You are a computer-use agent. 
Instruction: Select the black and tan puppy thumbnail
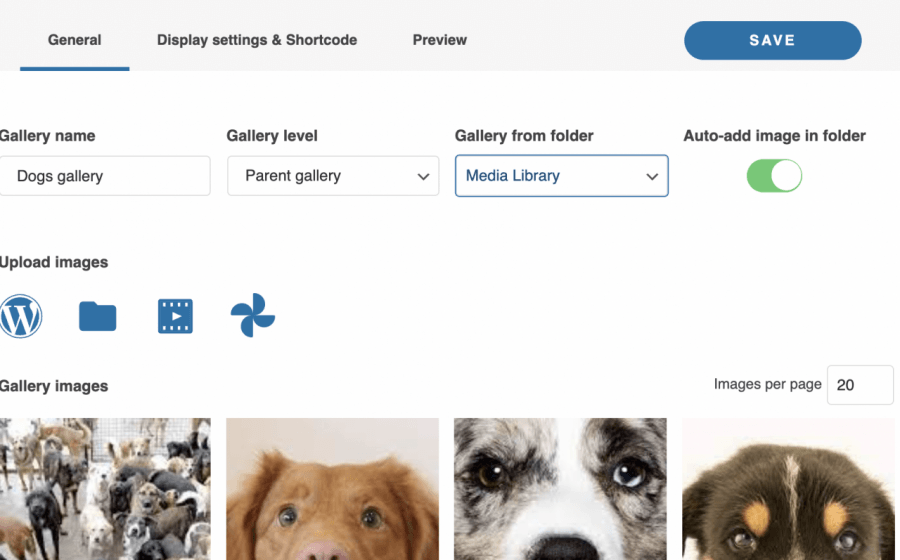pyautogui.click(x=788, y=489)
